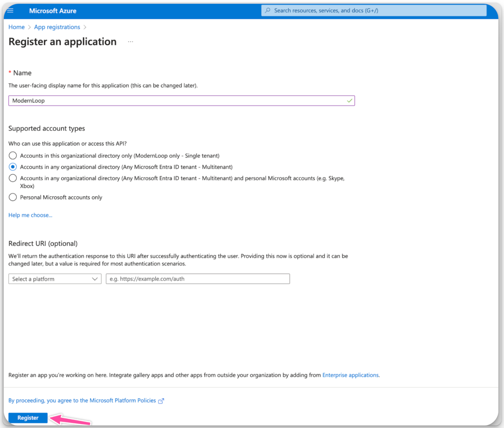Open Enterprise applications link
Image resolution: width=504 pixels, height=428 pixels.
(350, 375)
